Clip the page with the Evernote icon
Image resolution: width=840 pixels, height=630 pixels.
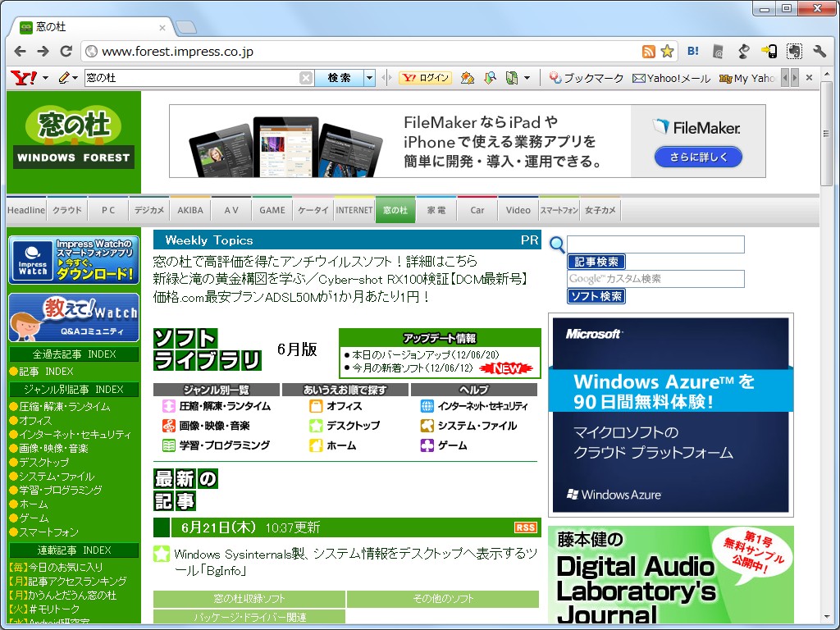tap(794, 51)
